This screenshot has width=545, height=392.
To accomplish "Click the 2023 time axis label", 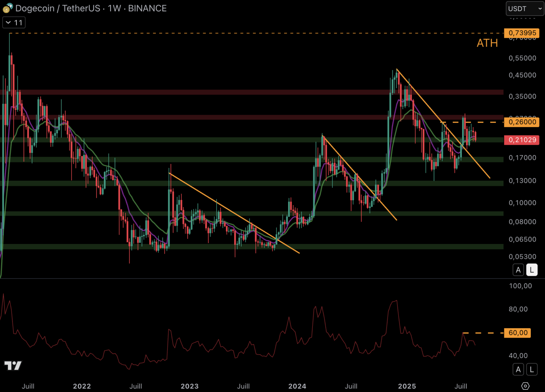I will pyautogui.click(x=190, y=386).
